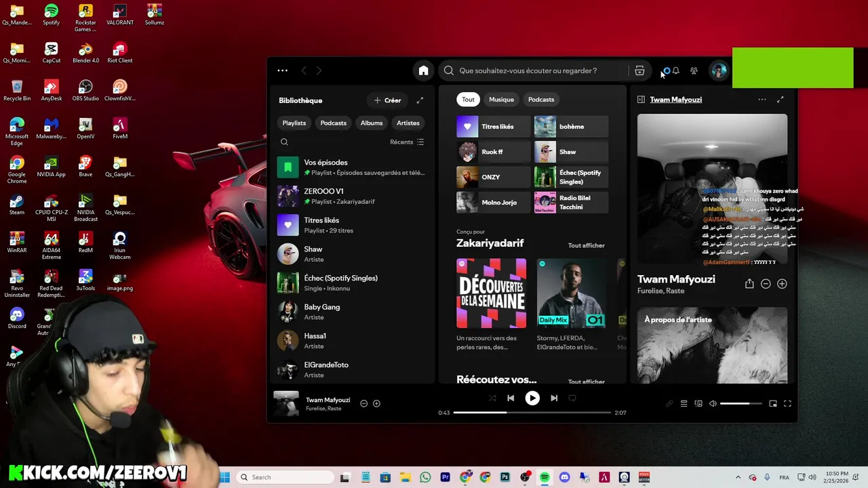The height and width of the screenshot is (488, 868).
Task: Open the bohème shortcut tile
Action: [571, 127]
